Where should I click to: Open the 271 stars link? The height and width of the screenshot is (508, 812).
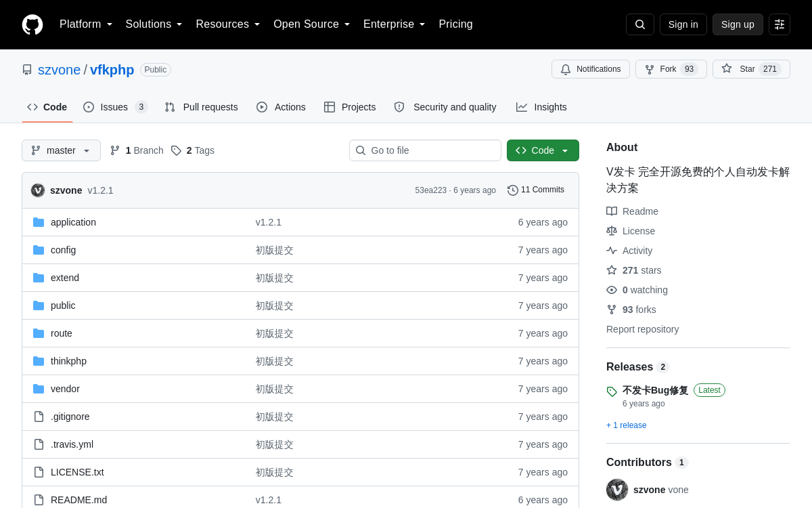point(634,270)
